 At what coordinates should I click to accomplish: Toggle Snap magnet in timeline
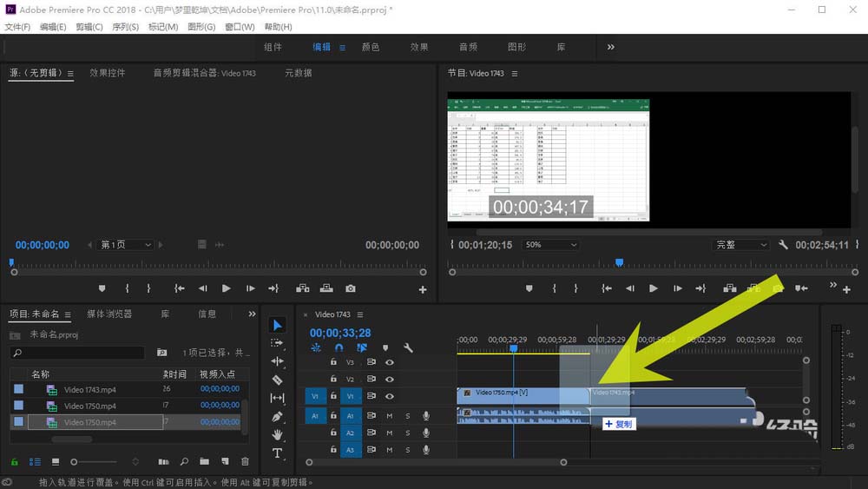point(339,347)
